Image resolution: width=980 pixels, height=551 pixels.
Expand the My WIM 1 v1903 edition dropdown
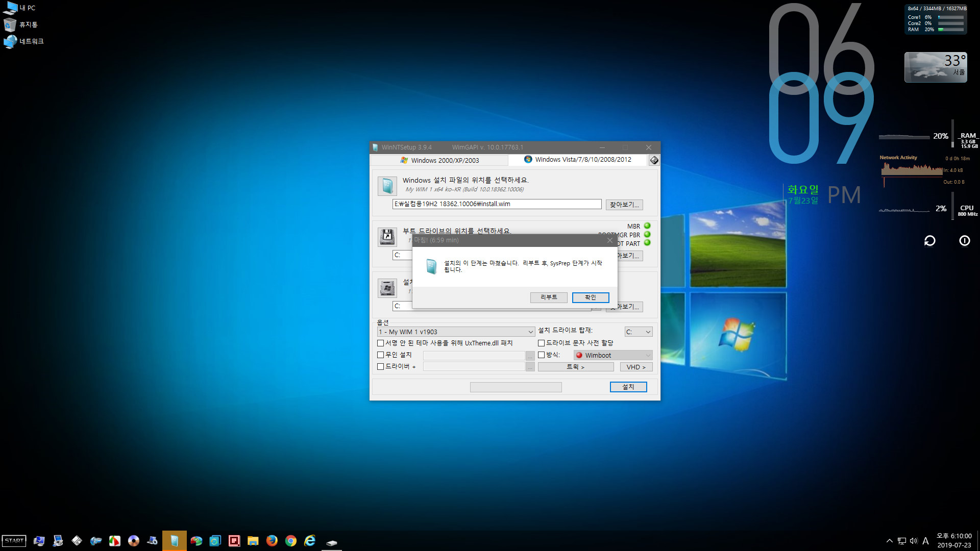456,332
